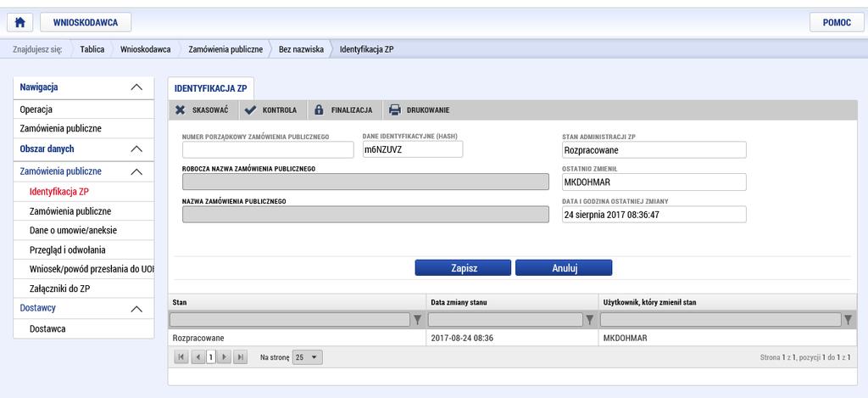Navigate to Tablica breadcrumb

[92, 49]
